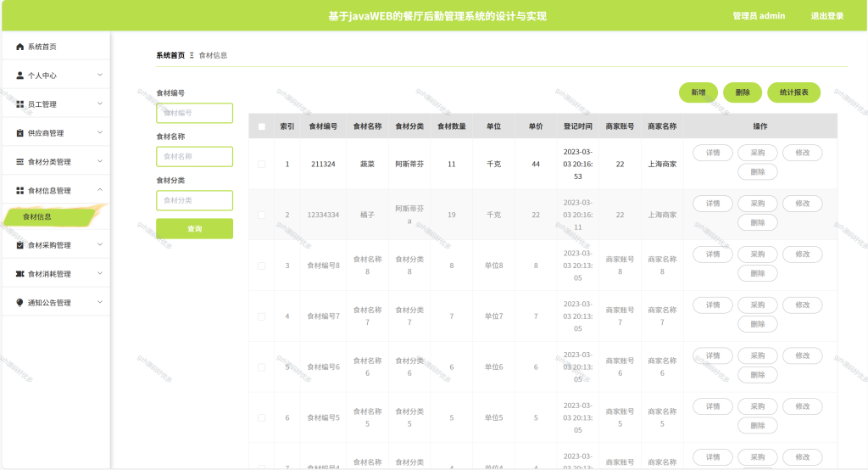Open the 统计报表 button
The height and width of the screenshot is (470, 868).
click(793, 92)
